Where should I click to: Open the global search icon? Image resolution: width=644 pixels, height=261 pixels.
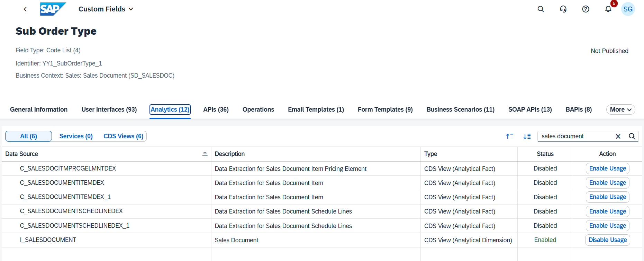pyautogui.click(x=541, y=9)
